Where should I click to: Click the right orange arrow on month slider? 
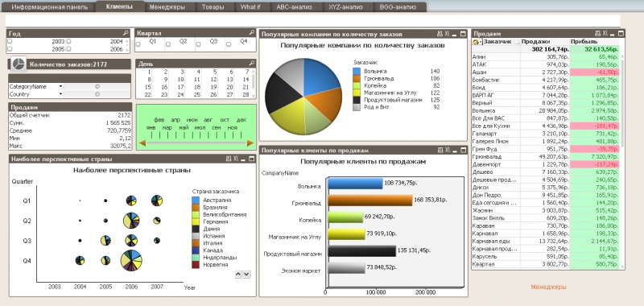(250, 143)
